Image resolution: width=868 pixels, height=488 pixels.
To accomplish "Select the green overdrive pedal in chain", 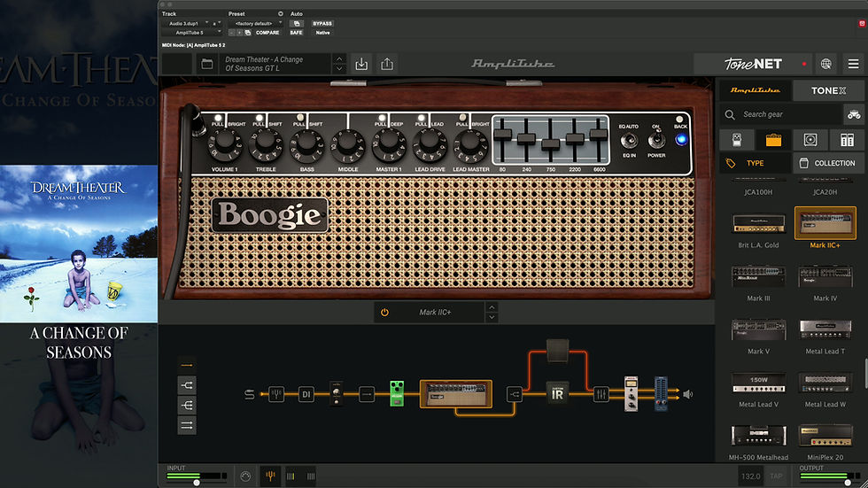I will coord(397,393).
